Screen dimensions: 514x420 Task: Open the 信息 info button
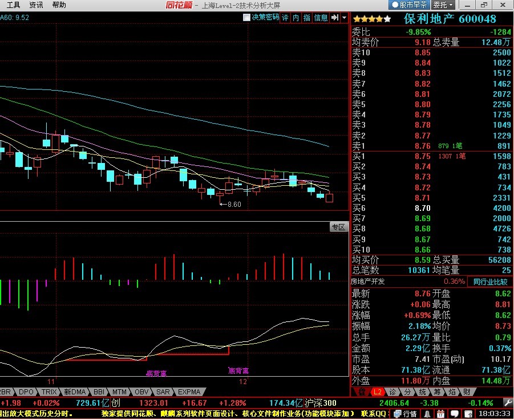click(321, 18)
